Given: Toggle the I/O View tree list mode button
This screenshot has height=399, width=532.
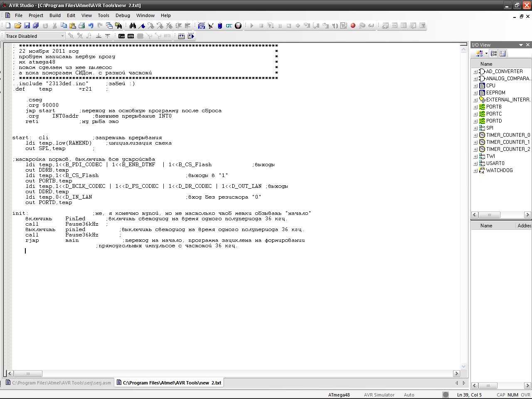Looking at the screenshot, I should point(494,53).
